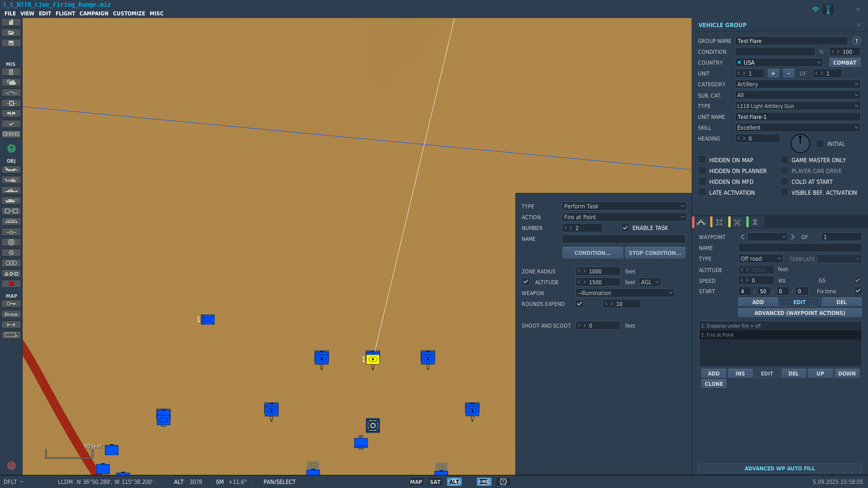Open the trigger rules switch icon
This screenshot has height=488, width=868.
tap(11, 93)
